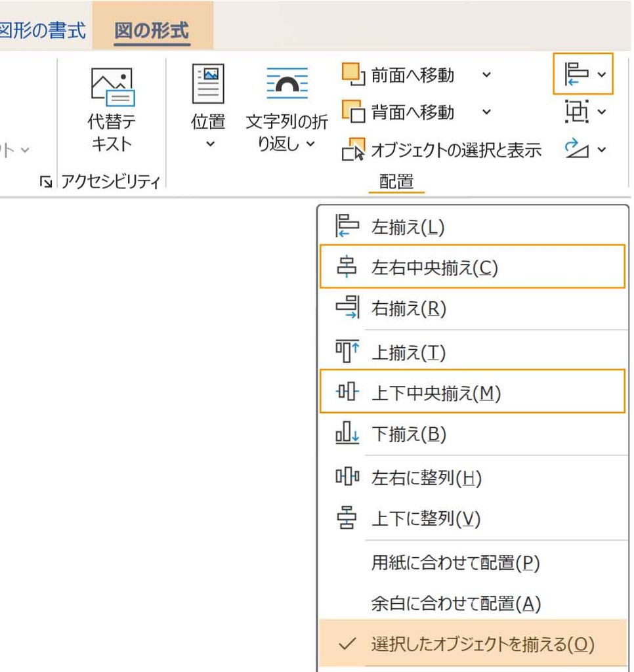Click the 位置 picture icon
Image resolution: width=634 pixels, height=672 pixels.
208,84
